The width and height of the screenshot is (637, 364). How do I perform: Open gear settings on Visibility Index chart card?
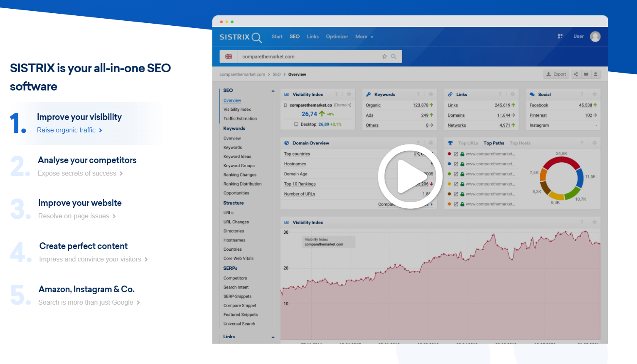(595, 222)
